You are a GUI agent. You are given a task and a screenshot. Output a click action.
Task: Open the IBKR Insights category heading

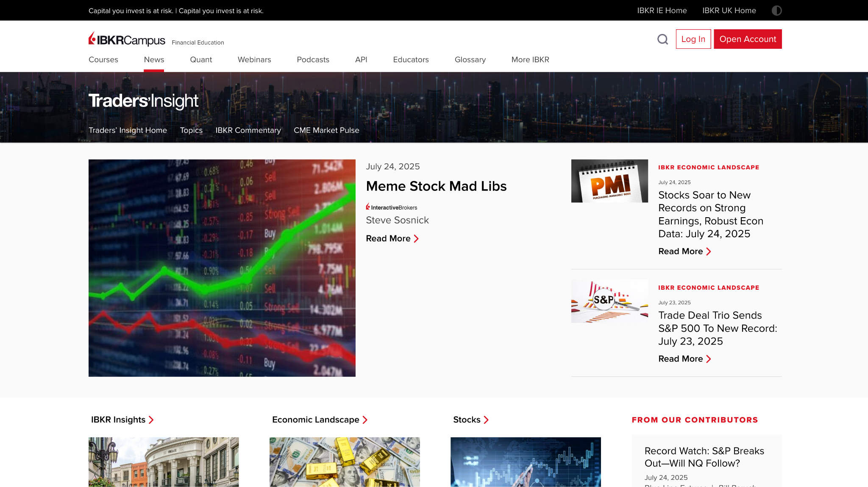[122, 420]
